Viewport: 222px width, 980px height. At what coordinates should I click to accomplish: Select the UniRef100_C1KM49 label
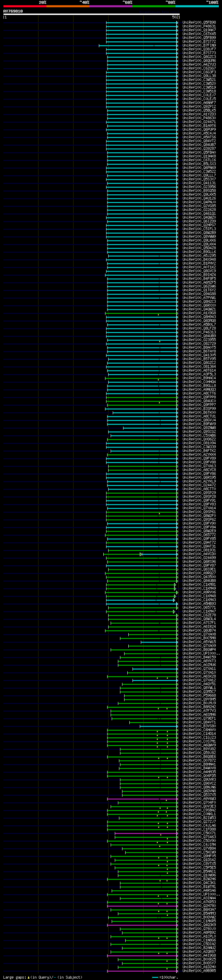(199, 588)
